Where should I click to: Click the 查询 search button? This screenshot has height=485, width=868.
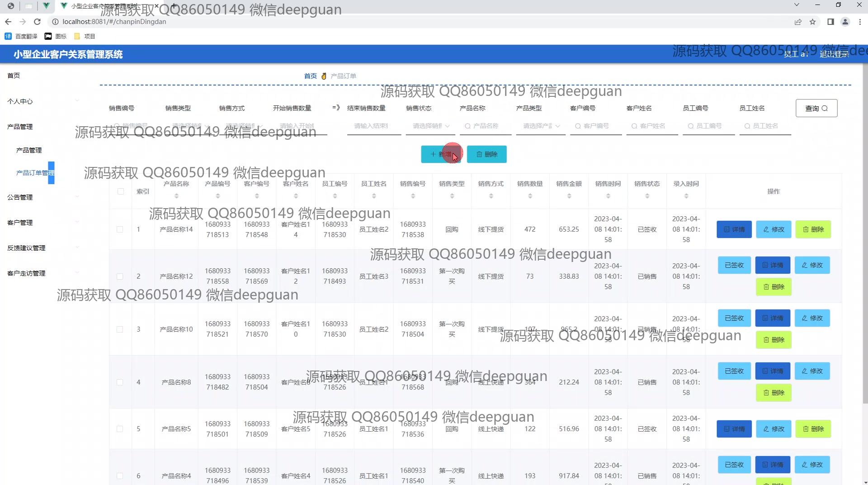coord(816,108)
